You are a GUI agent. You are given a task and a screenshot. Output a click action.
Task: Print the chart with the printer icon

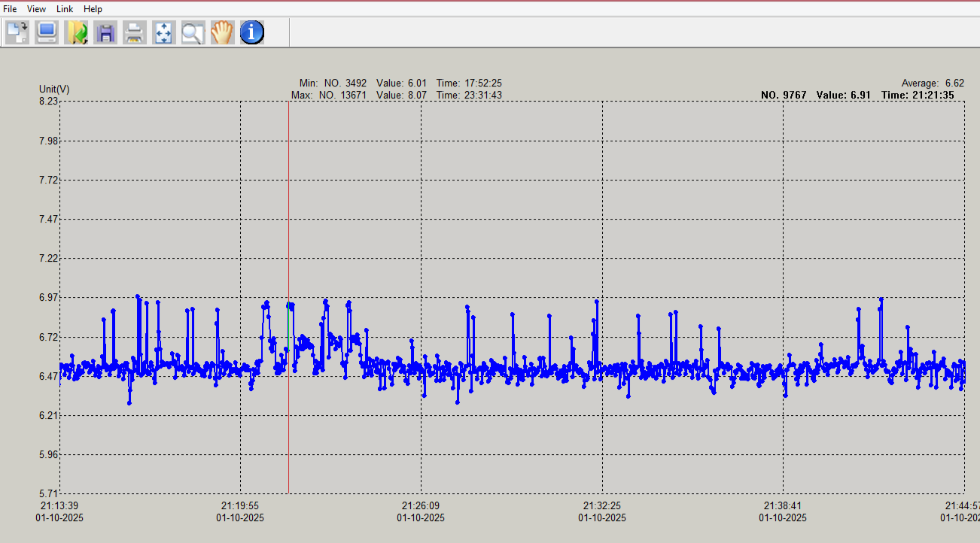coord(135,32)
